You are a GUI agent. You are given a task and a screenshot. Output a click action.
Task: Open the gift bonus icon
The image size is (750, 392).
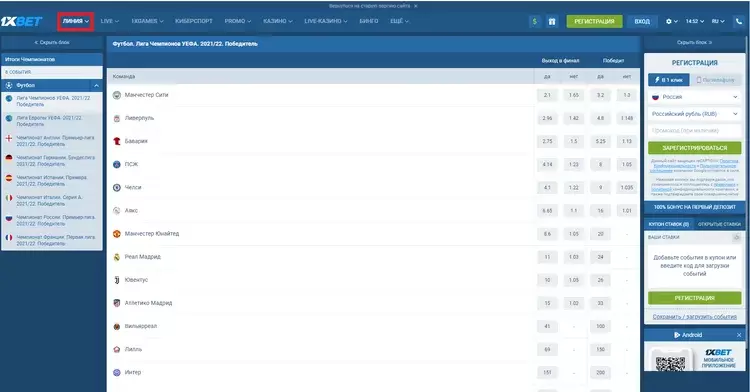[x=552, y=22]
